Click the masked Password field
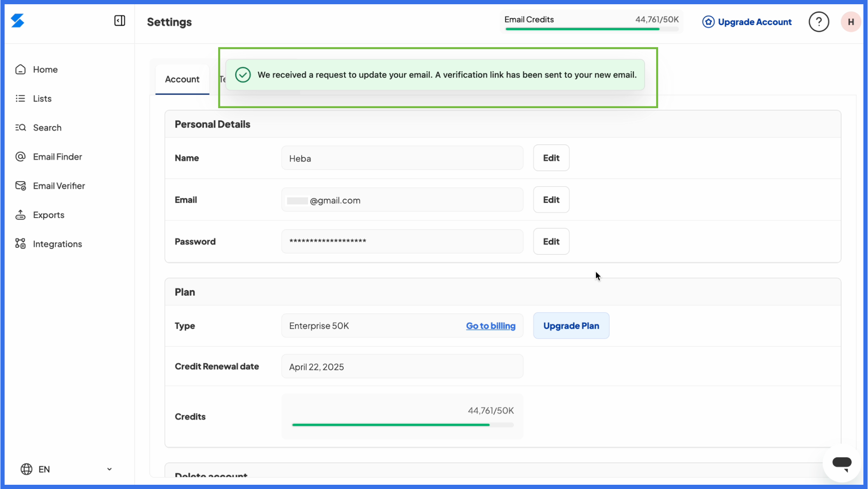Image resolution: width=868 pixels, height=489 pixels. (402, 241)
